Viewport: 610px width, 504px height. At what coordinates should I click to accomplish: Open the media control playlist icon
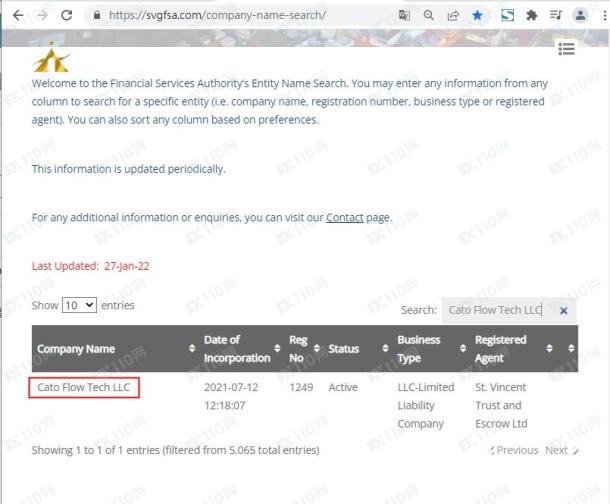click(556, 15)
